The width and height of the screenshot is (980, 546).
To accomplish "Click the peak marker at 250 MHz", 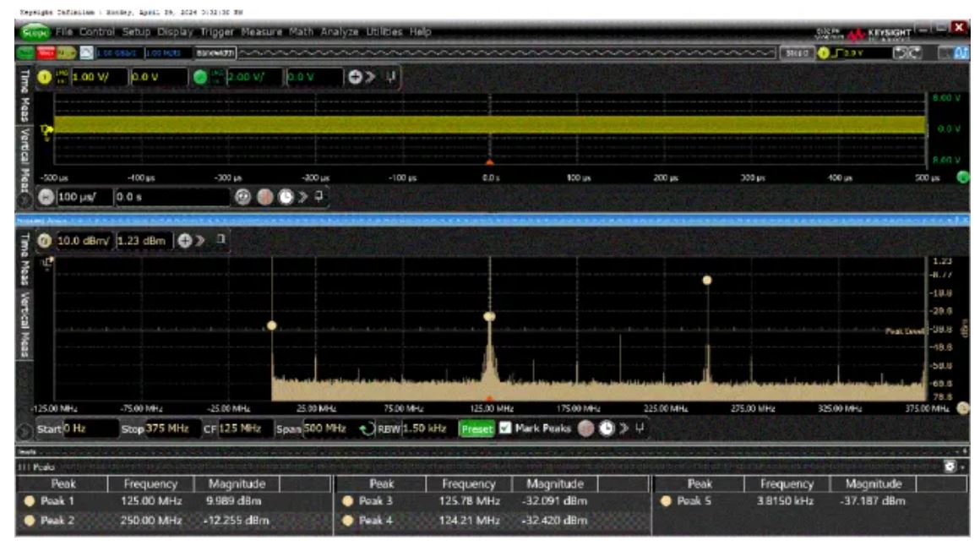I will tap(707, 281).
